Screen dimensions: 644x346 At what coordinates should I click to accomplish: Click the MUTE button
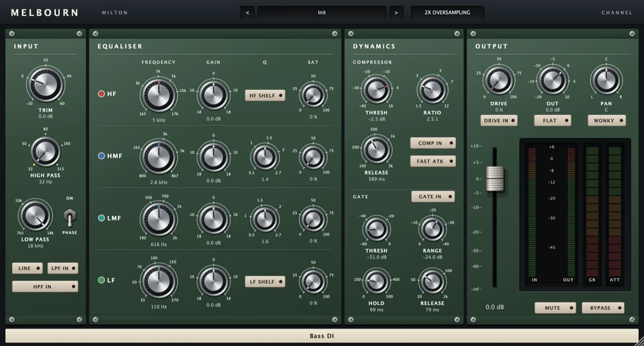pos(555,308)
